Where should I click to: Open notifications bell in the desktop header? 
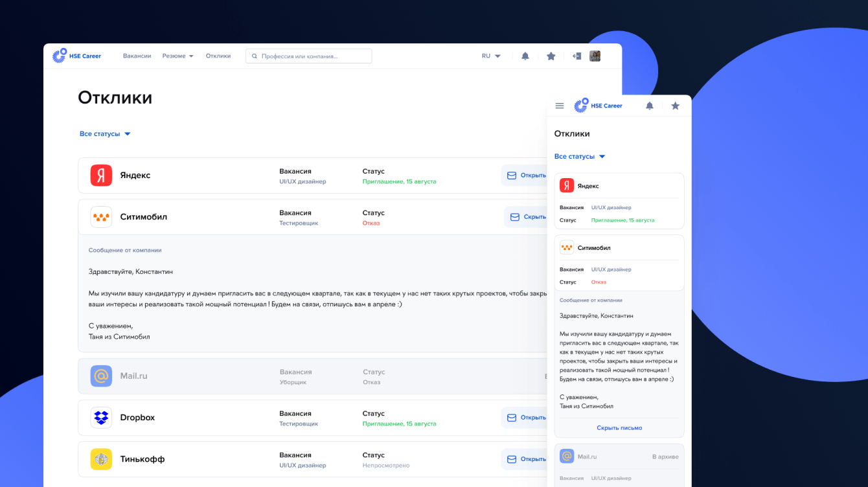(525, 56)
